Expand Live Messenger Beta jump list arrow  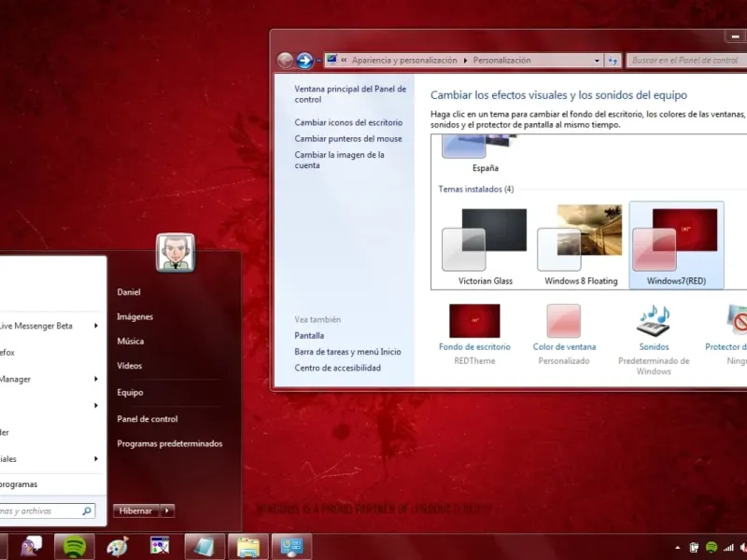point(96,326)
